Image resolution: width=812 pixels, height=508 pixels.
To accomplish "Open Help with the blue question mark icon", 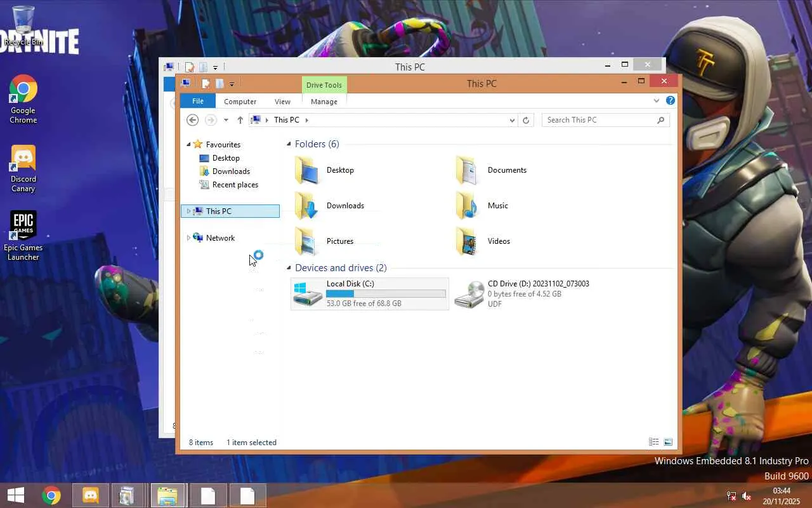I will [671, 100].
